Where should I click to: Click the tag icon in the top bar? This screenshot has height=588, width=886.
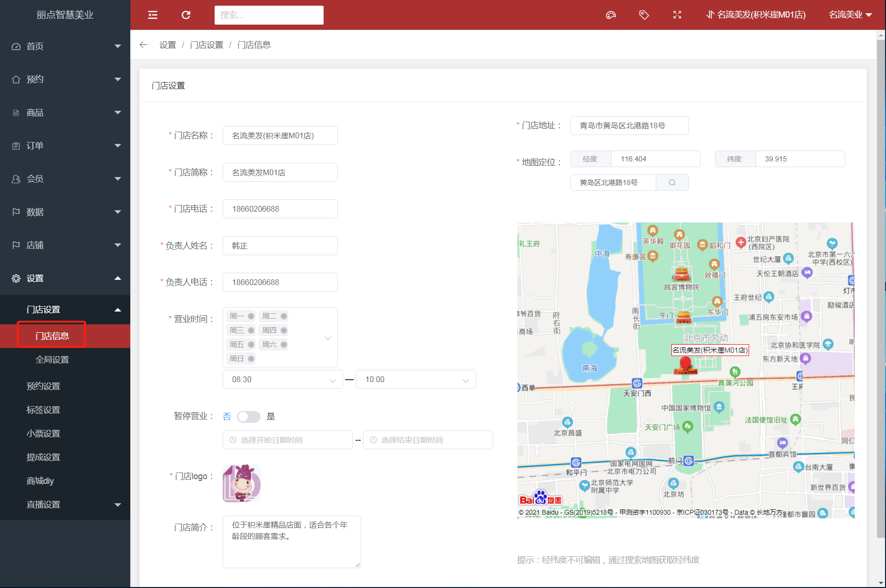point(644,15)
